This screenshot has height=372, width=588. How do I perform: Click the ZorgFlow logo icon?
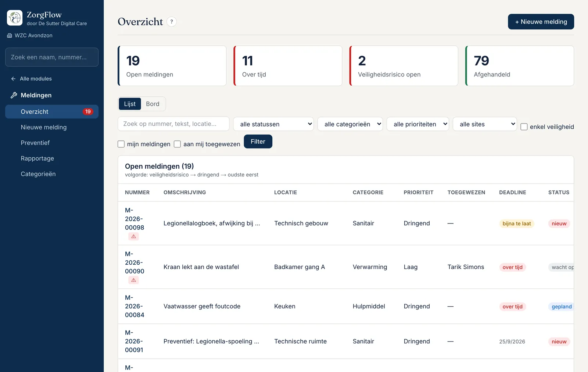(15, 18)
